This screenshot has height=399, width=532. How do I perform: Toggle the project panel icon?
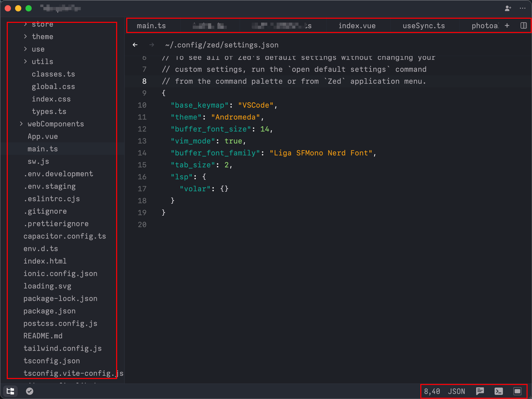[10, 391]
